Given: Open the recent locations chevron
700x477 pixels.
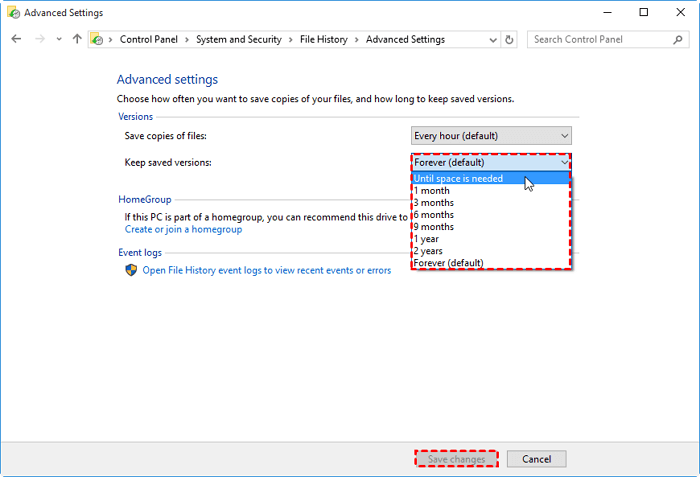Looking at the screenshot, I should click(x=59, y=39).
